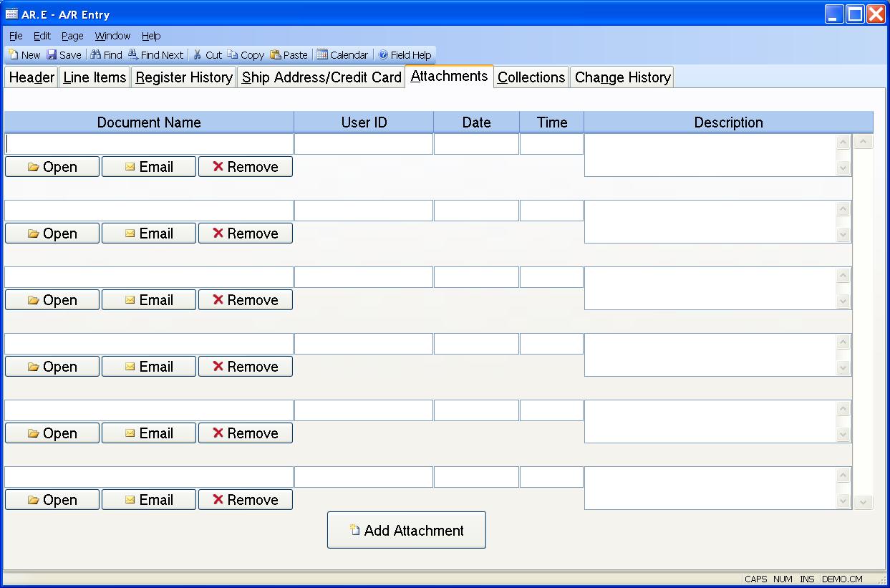Switch to the Collections tab
The height and width of the screenshot is (588, 890).
coord(531,77)
